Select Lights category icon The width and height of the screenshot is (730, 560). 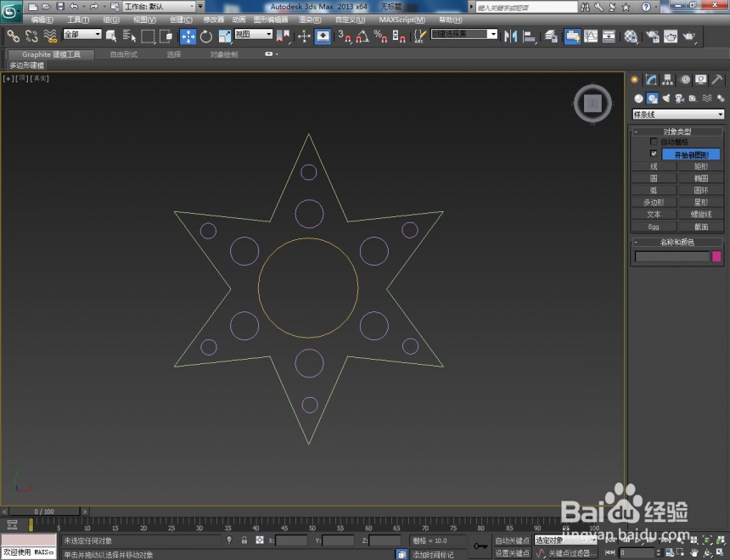click(666, 98)
